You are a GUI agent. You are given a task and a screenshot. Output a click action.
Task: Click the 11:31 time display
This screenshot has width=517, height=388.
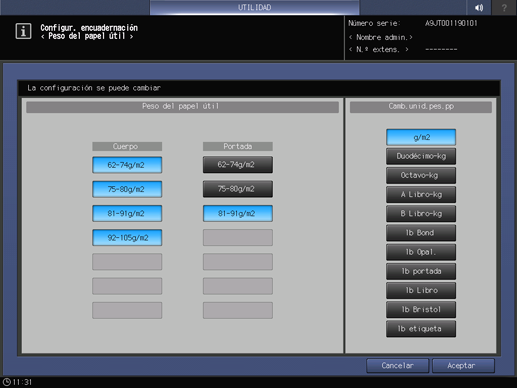pyautogui.click(x=22, y=382)
